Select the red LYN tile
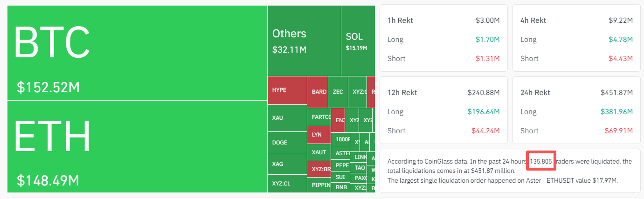This screenshot has height=199, width=644. tap(319, 134)
